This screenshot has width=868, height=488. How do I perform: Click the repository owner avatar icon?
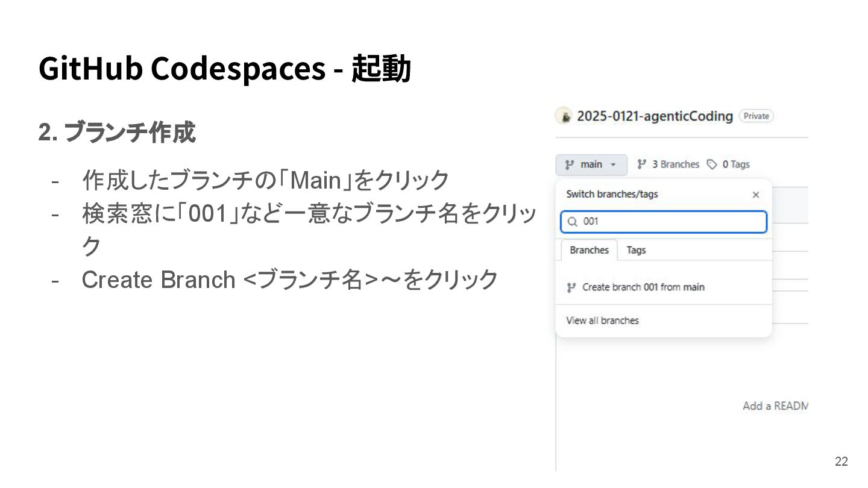564,116
